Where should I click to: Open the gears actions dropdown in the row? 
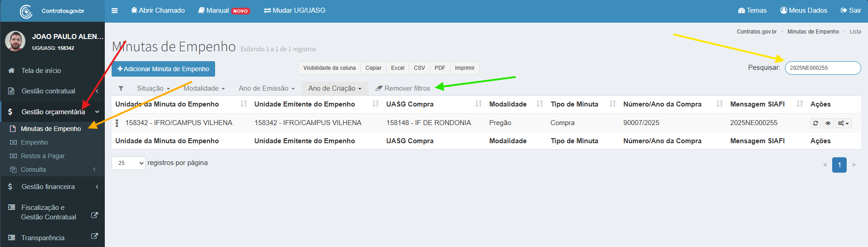[843, 123]
